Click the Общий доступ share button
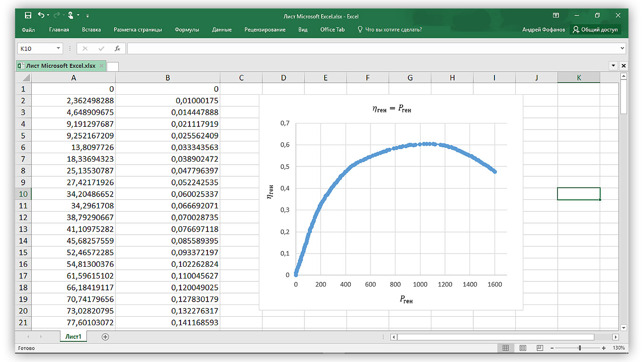Screen dimensions: 644x362 click(595, 30)
